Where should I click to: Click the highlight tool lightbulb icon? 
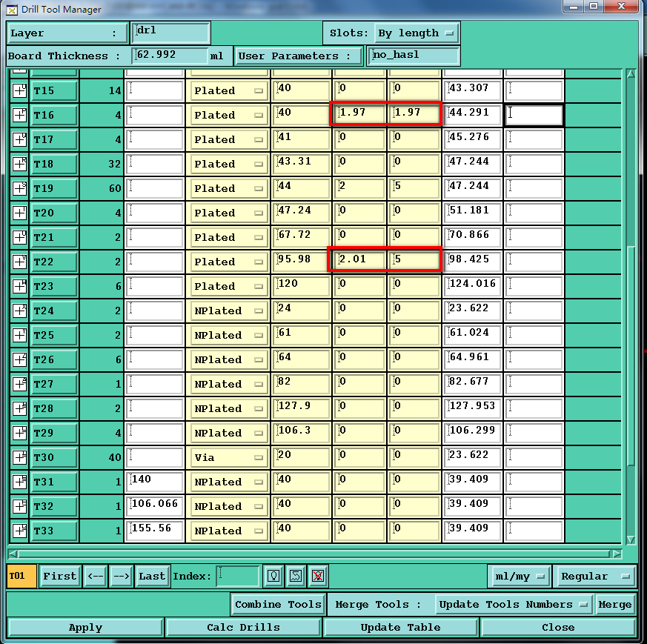click(x=273, y=576)
